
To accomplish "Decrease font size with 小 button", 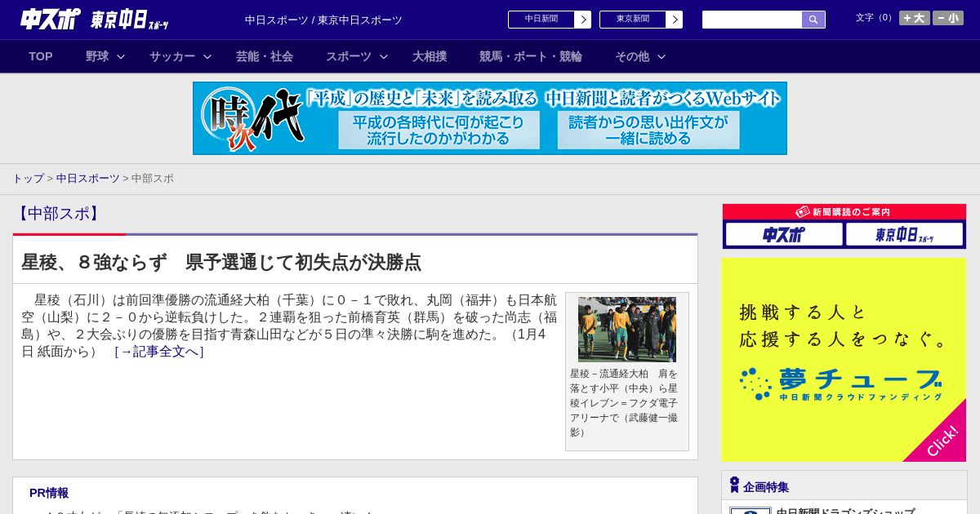I will (948, 18).
